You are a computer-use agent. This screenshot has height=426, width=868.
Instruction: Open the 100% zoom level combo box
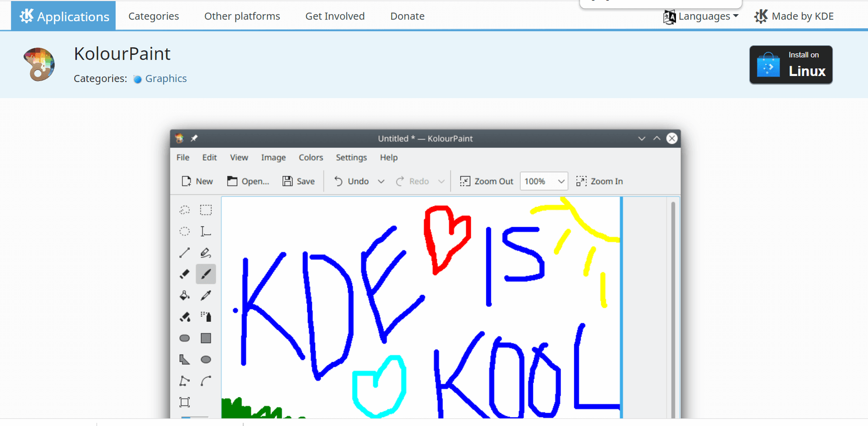544,181
